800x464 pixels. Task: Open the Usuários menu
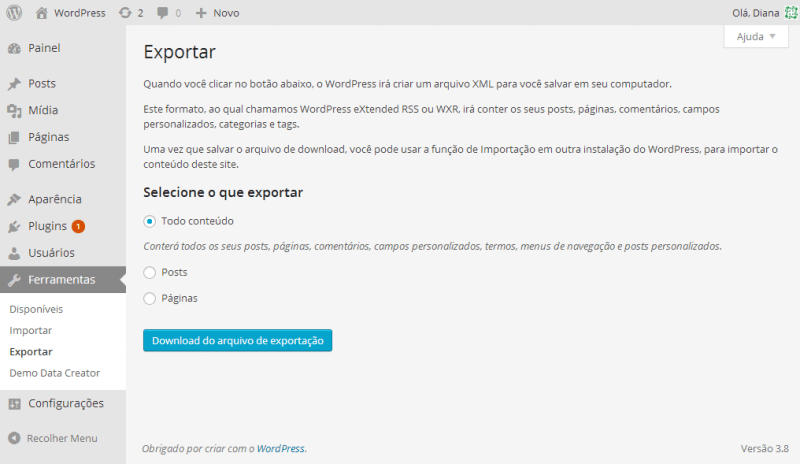pos(52,253)
